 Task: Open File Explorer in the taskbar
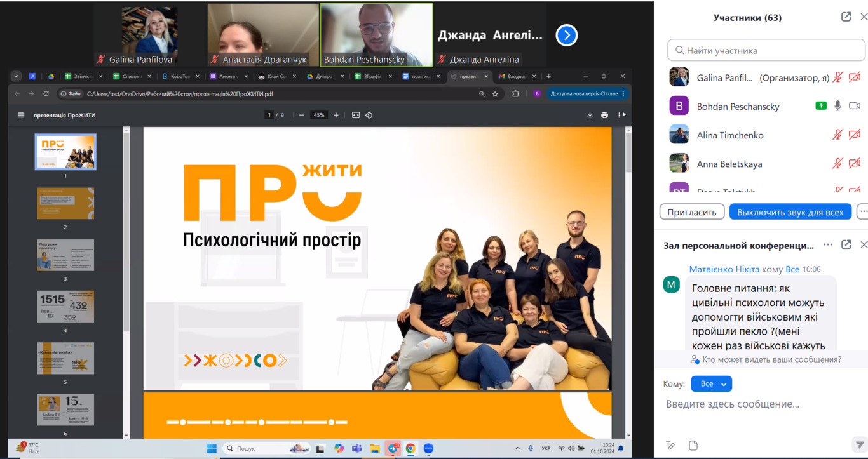click(375, 448)
